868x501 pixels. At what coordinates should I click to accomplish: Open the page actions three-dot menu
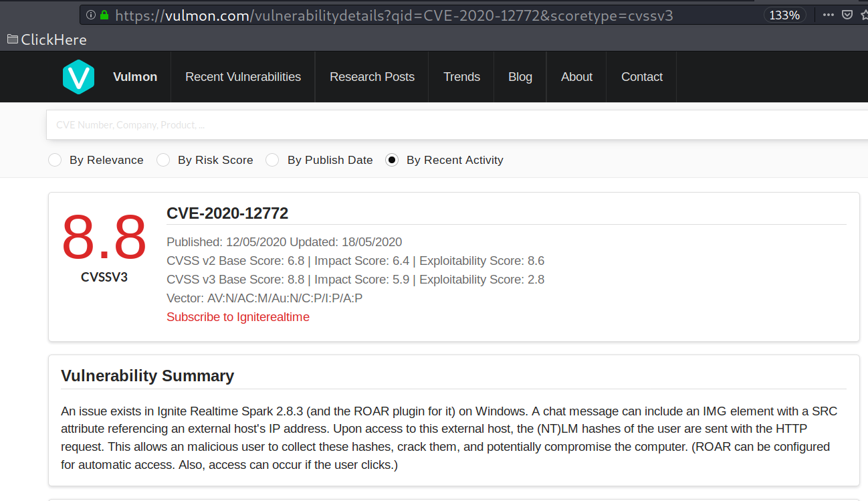tap(828, 15)
